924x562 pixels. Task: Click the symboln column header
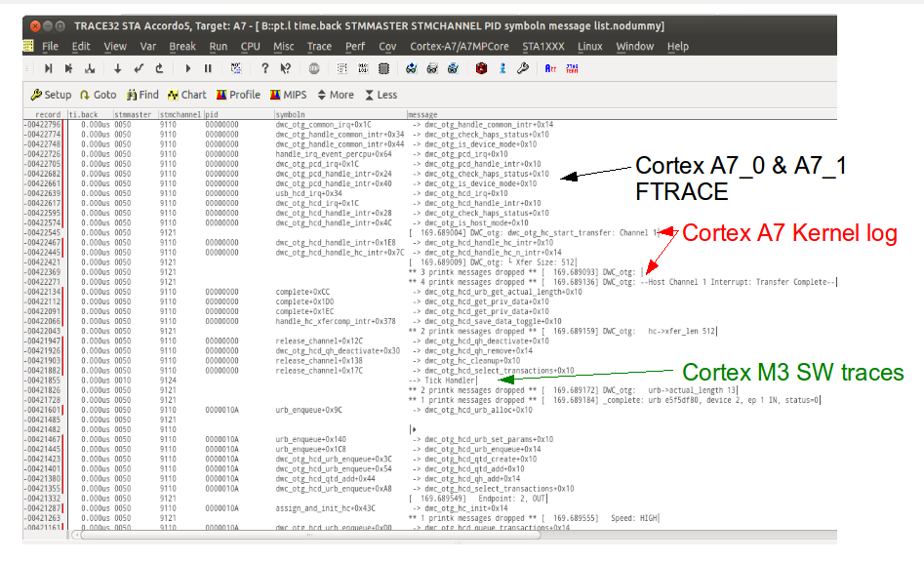[291, 114]
